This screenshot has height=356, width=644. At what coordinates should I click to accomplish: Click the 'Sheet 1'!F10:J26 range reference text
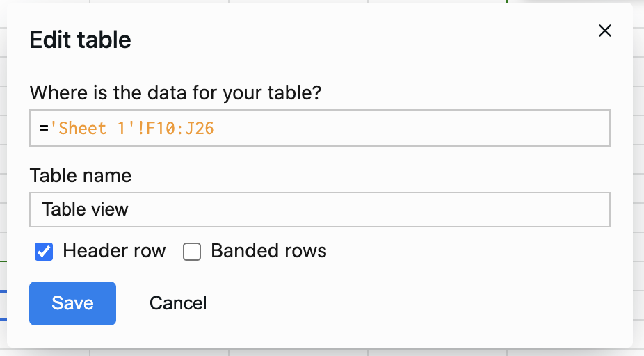[x=131, y=128]
